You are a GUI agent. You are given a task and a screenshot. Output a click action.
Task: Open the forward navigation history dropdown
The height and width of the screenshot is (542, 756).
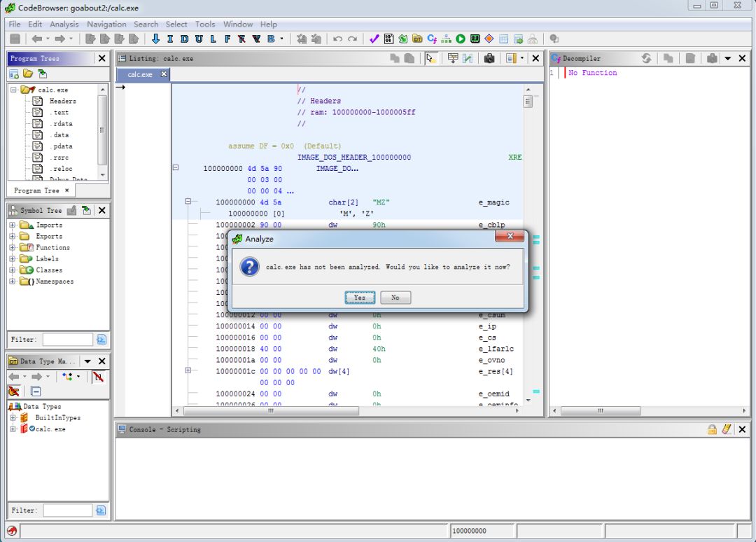71,39
